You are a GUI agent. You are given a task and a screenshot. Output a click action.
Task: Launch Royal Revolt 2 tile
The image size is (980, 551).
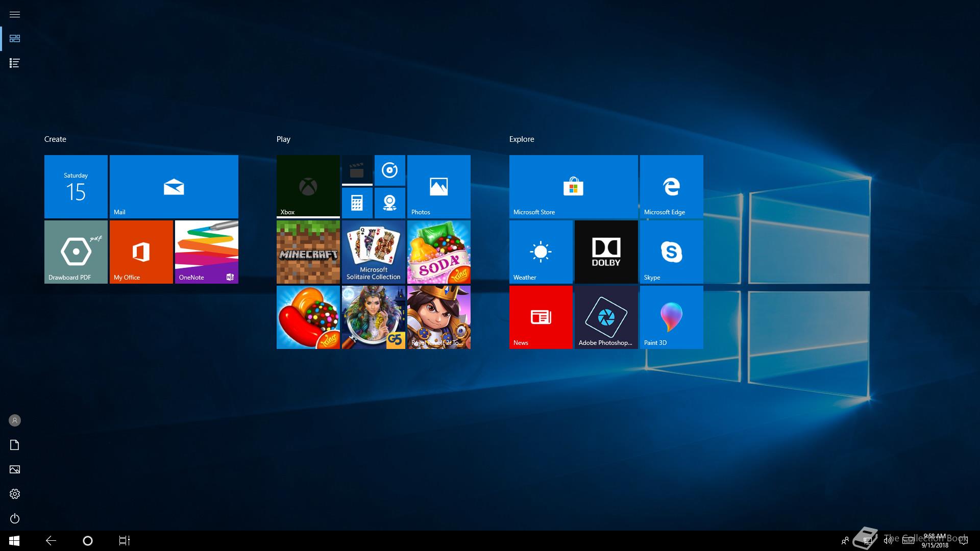(439, 317)
